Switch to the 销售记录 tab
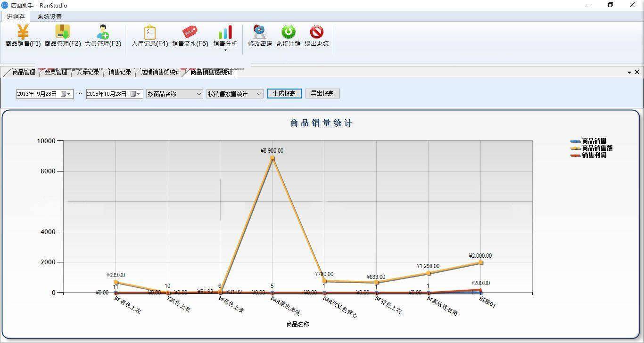This screenshot has width=644, height=343. tap(120, 73)
